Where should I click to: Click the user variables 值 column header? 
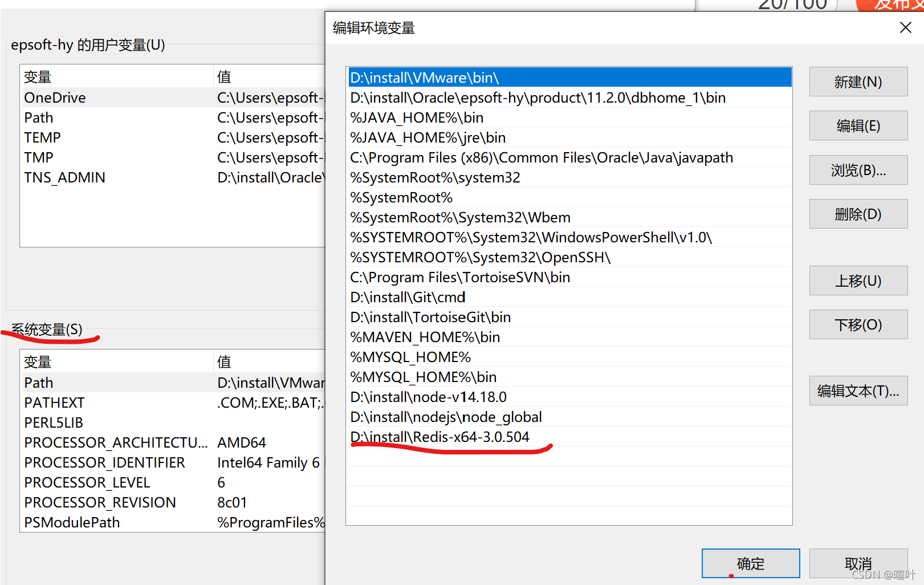269,76
